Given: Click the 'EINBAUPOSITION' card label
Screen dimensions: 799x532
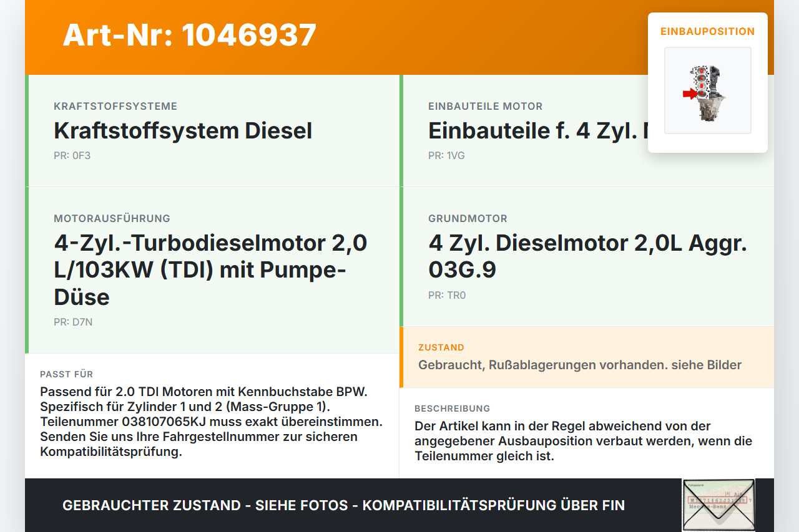Looking at the screenshot, I should tap(708, 31).
